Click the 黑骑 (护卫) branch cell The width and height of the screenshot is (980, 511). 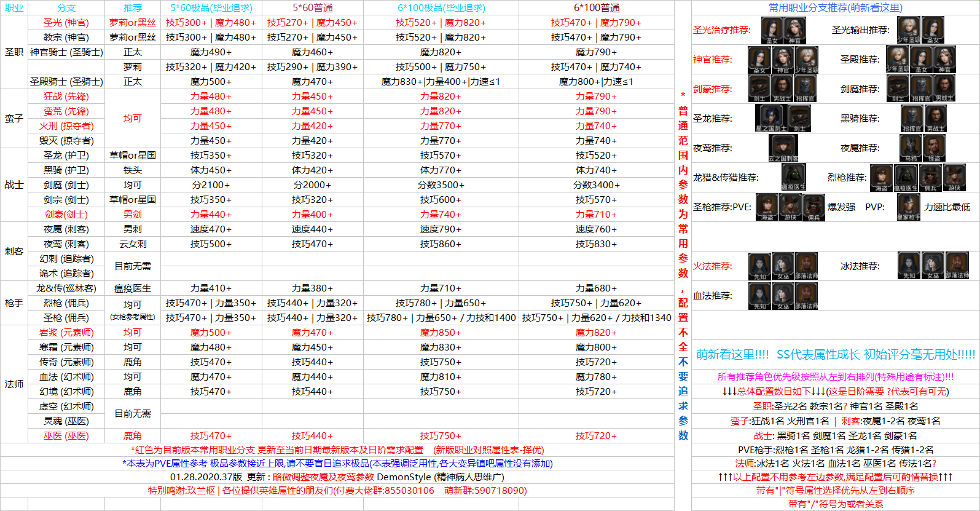(x=66, y=170)
